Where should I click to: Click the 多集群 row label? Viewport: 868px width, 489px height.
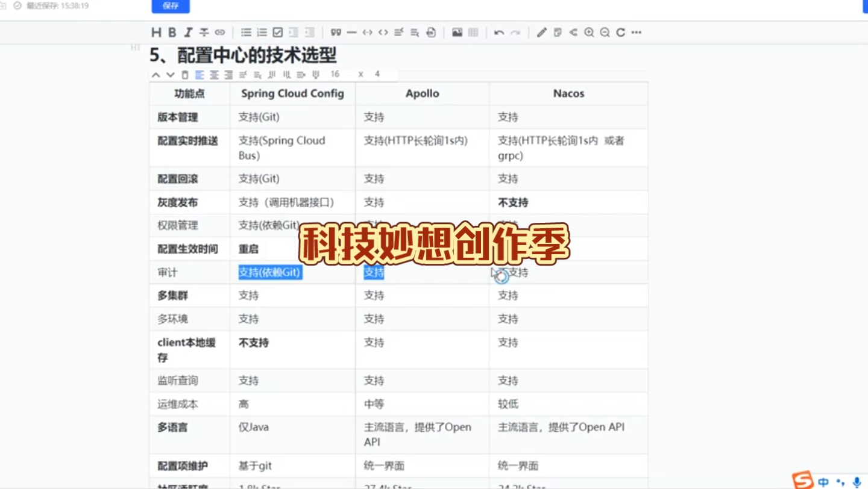tap(172, 295)
